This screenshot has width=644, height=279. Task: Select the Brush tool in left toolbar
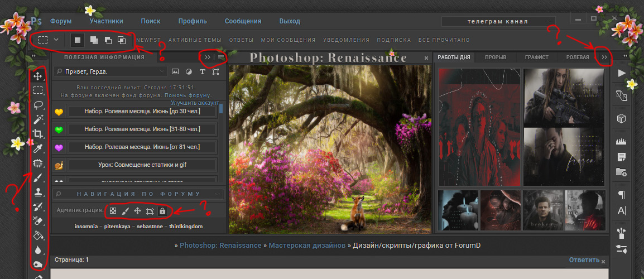38,177
